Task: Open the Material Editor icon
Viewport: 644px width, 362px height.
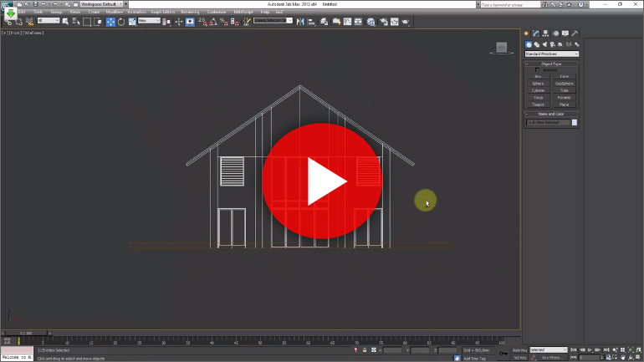Action: (371, 22)
